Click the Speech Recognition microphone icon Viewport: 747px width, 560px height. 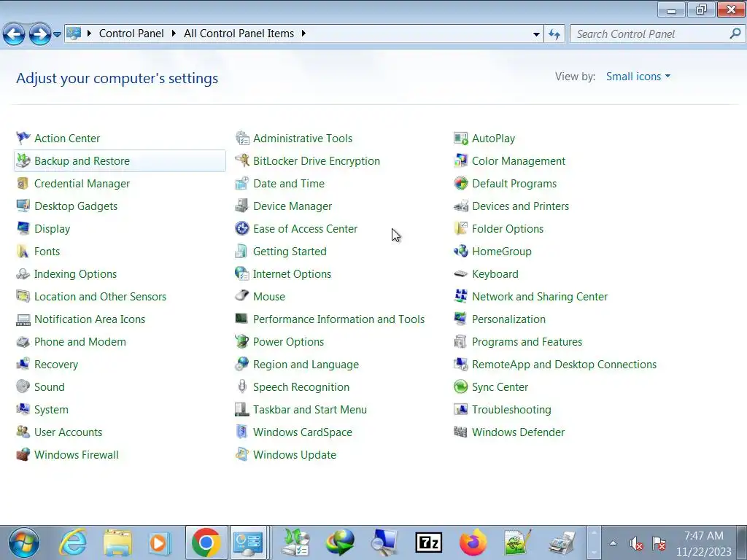click(242, 386)
